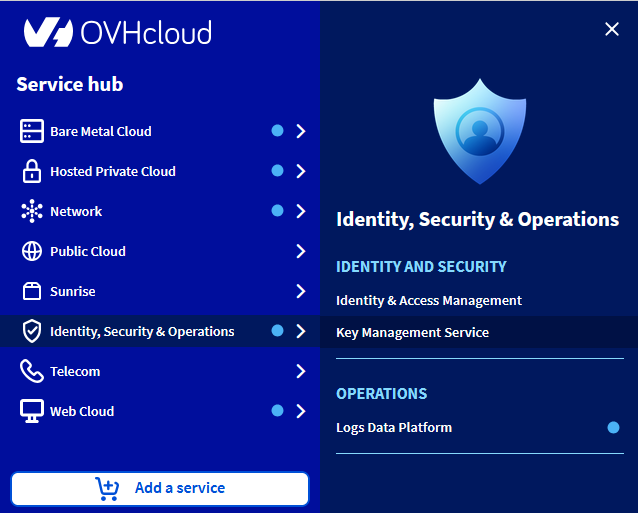Go to Logs Data Platform
Viewport: 638px width, 513px height.
pyautogui.click(x=394, y=427)
